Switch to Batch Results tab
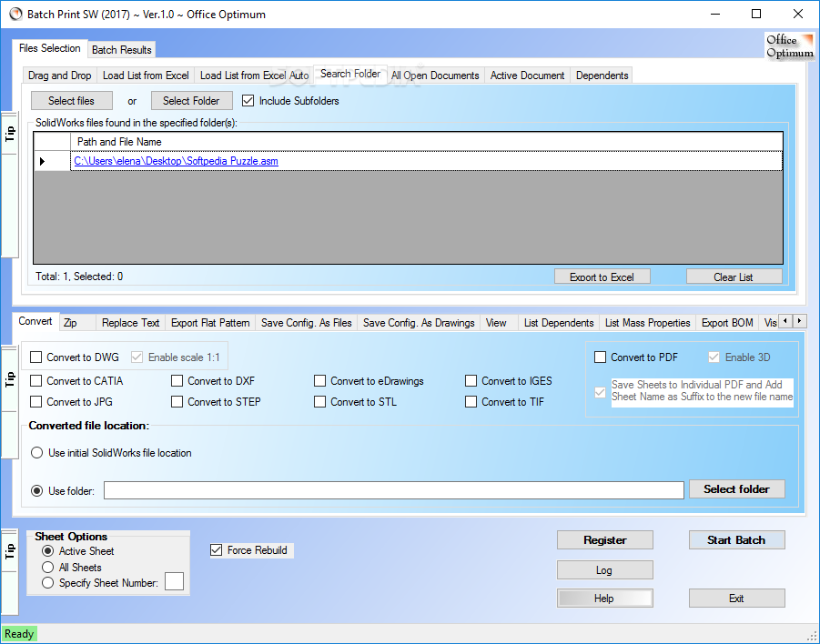The image size is (820, 644). 122,50
